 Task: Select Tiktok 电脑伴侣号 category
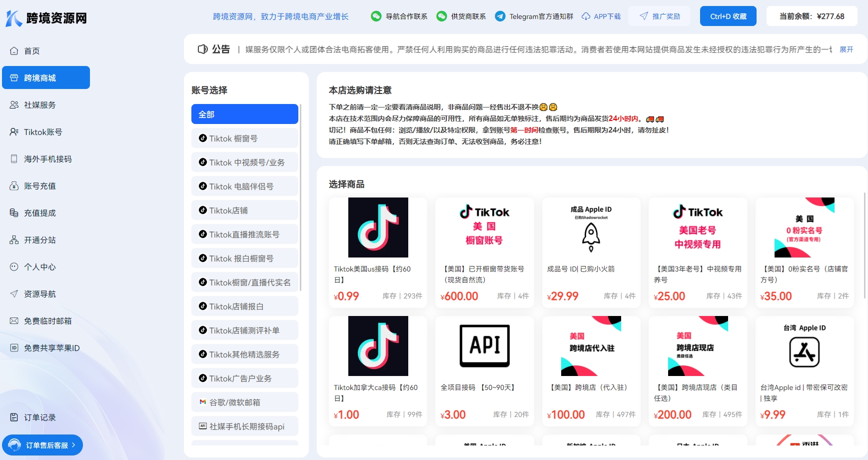pos(245,186)
